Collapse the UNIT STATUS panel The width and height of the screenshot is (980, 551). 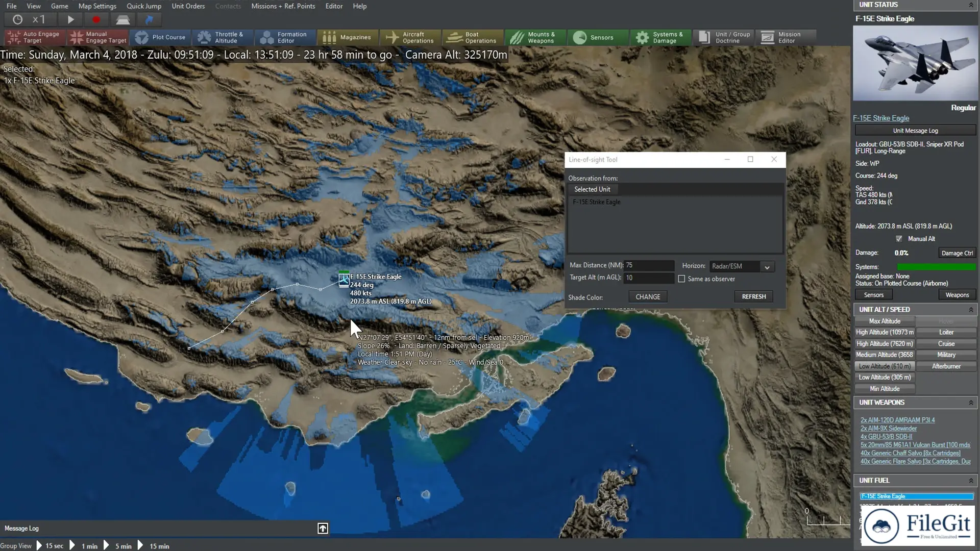971,5
